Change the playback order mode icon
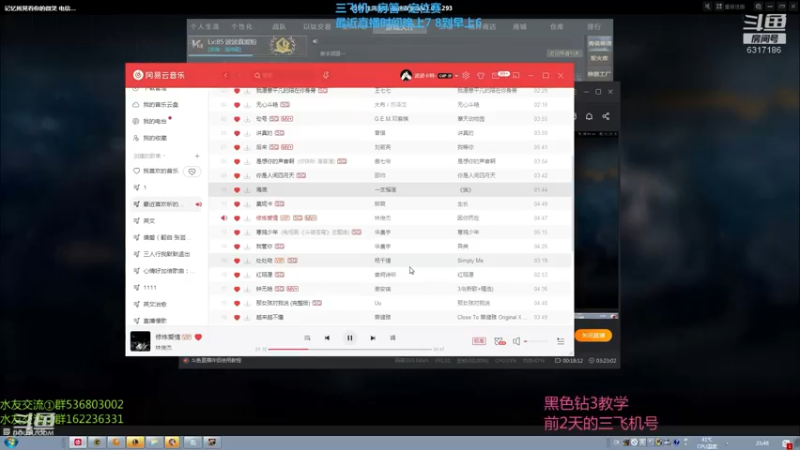 tap(307, 338)
